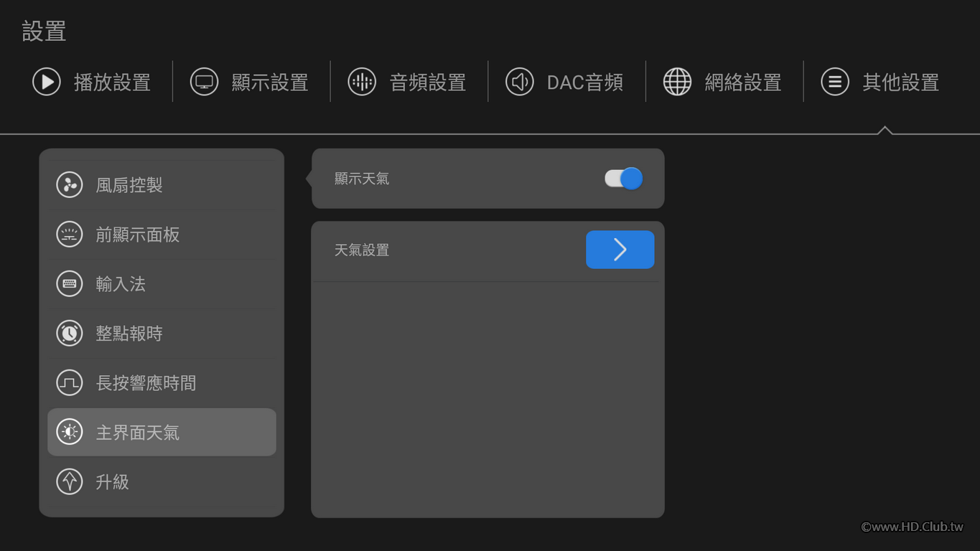
Task: Open the 音頻設置 tab
Action: (x=407, y=82)
